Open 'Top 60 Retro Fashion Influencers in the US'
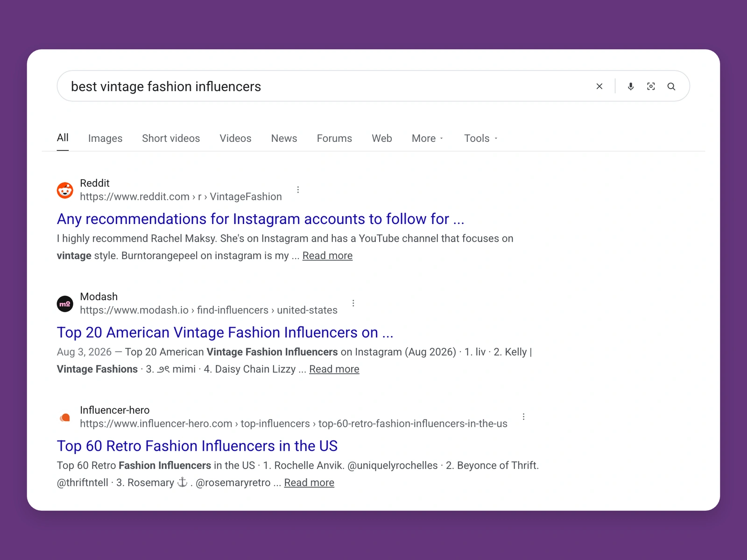 point(197,446)
